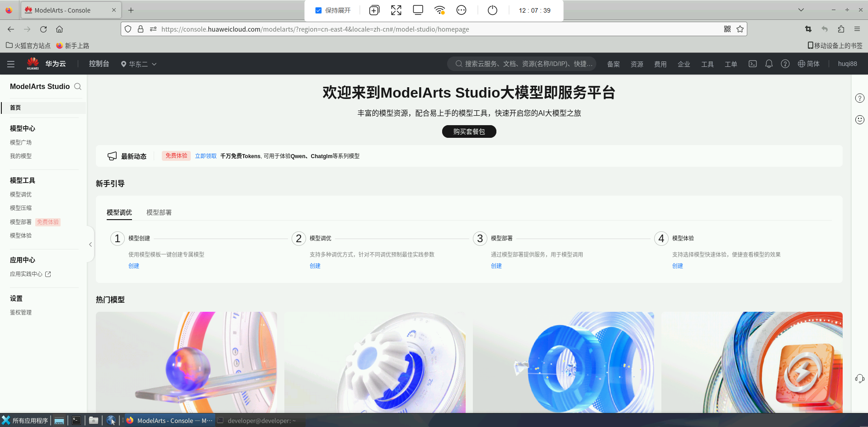The height and width of the screenshot is (427, 868).
Task: Click the 购买套餐包 button
Action: [469, 131]
